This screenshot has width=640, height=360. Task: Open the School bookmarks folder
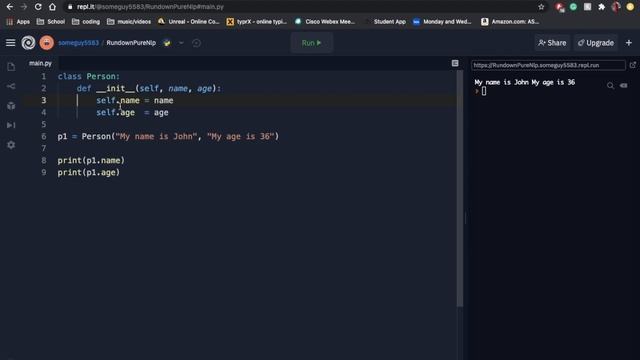pyautogui.click(x=51, y=22)
